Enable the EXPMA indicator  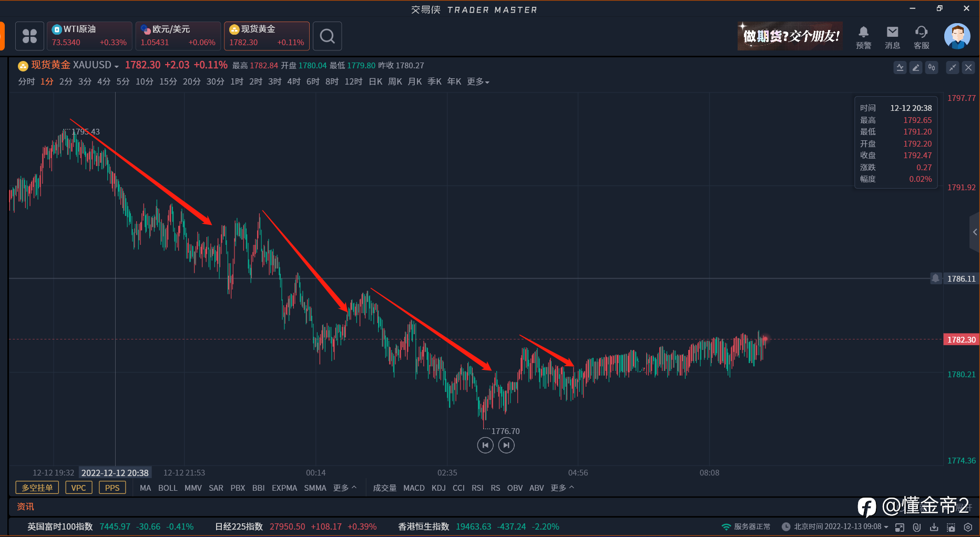point(284,488)
